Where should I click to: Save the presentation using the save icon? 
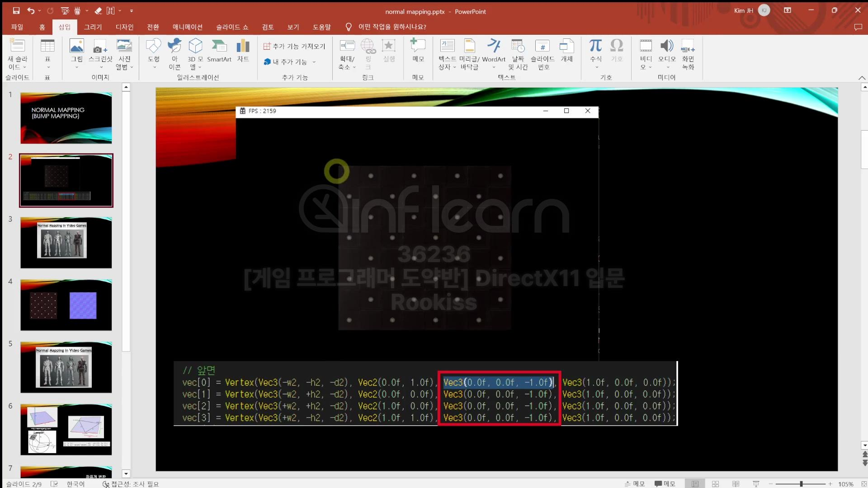[x=16, y=10]
